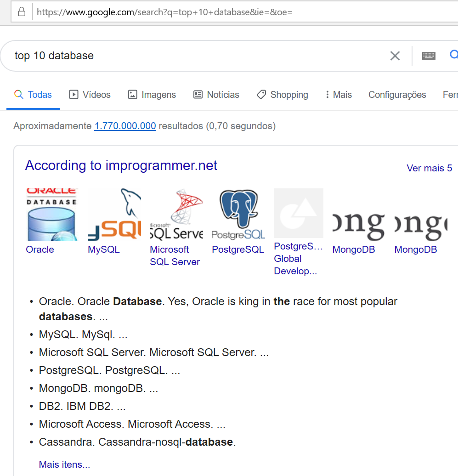Click the blue search magnifier icon

tap(454, 55)
